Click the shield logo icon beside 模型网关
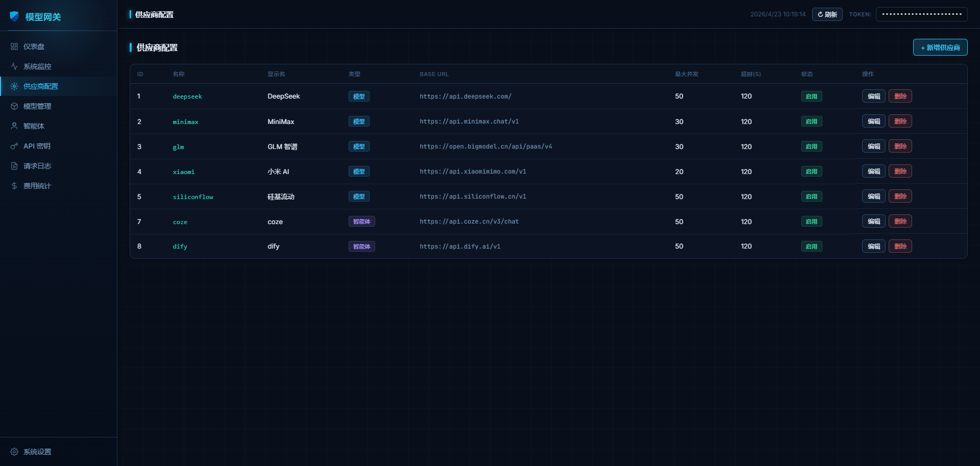Viewport: 980px width, 466px height. [x=14, y=16]
